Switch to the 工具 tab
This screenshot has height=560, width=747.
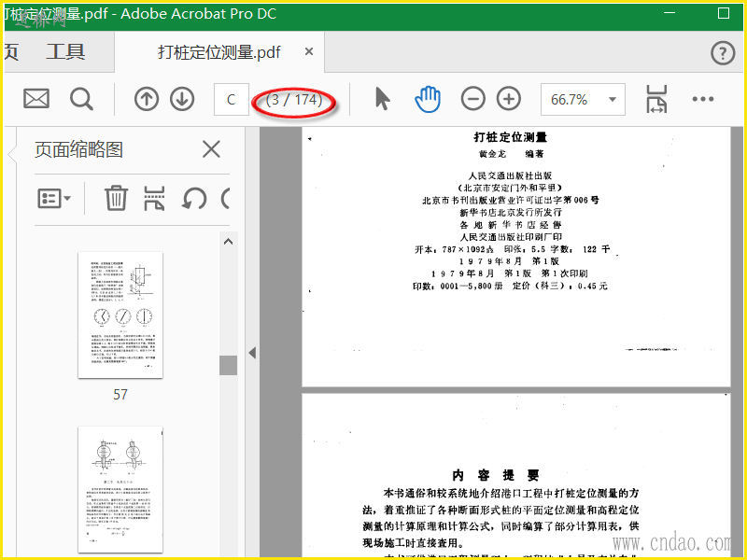(x=65, y=52)
